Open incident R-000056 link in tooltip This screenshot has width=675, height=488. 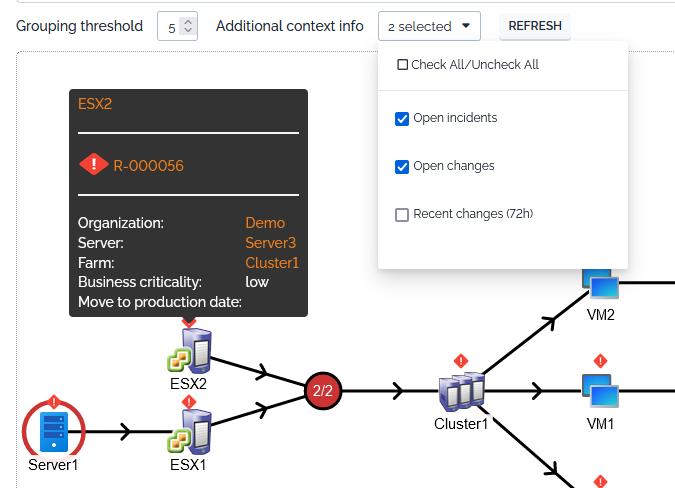(148, 166)
